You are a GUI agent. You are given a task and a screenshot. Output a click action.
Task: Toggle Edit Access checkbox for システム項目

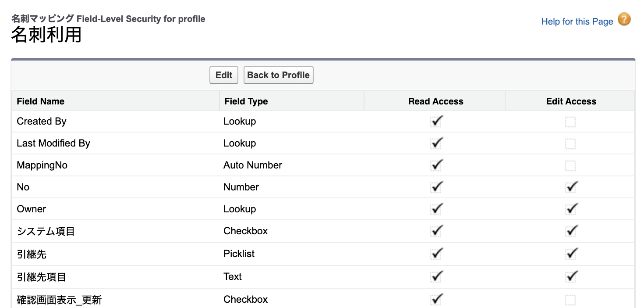pyautogui.click(x=570, y=232)
